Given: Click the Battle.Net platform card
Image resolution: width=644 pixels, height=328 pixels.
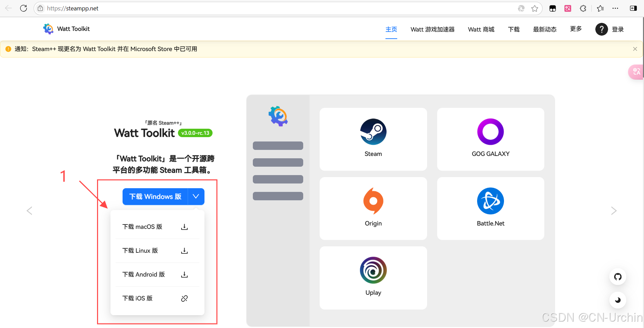Looking at the screenshot, I should pos(491,208).
